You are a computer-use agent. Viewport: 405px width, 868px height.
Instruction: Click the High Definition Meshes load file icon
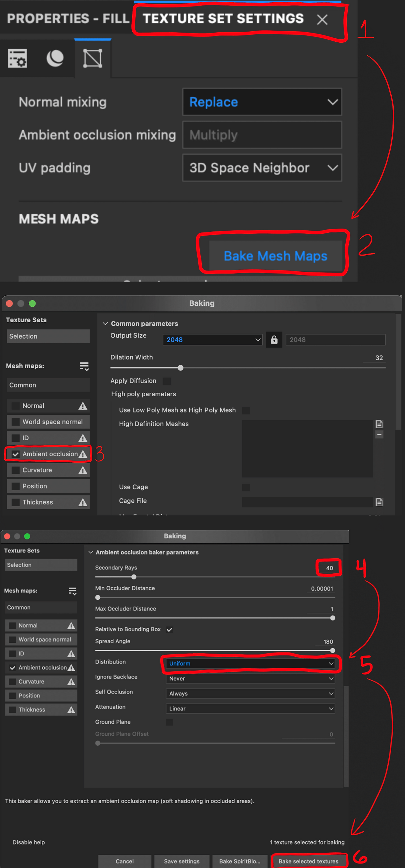(x=379, y=424)
